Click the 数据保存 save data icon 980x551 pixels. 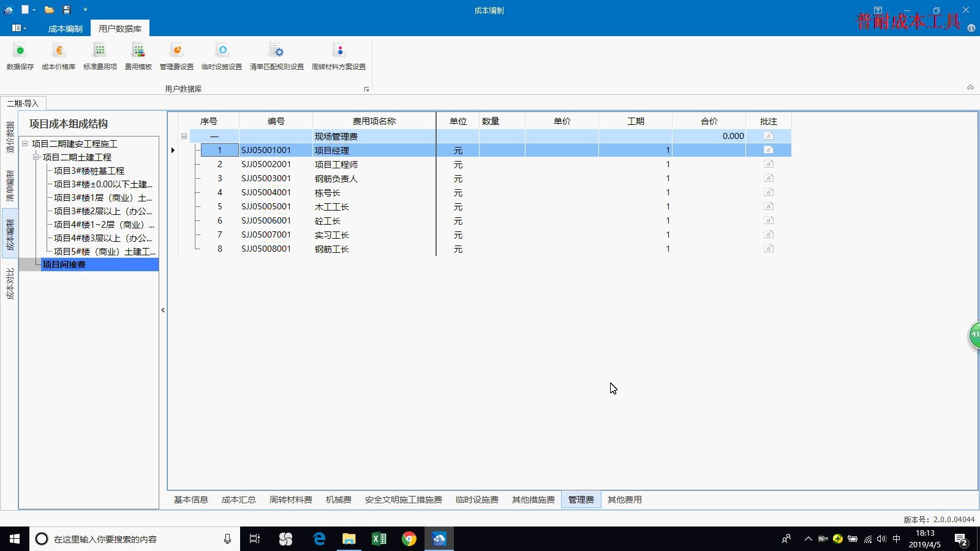(20, 56)
